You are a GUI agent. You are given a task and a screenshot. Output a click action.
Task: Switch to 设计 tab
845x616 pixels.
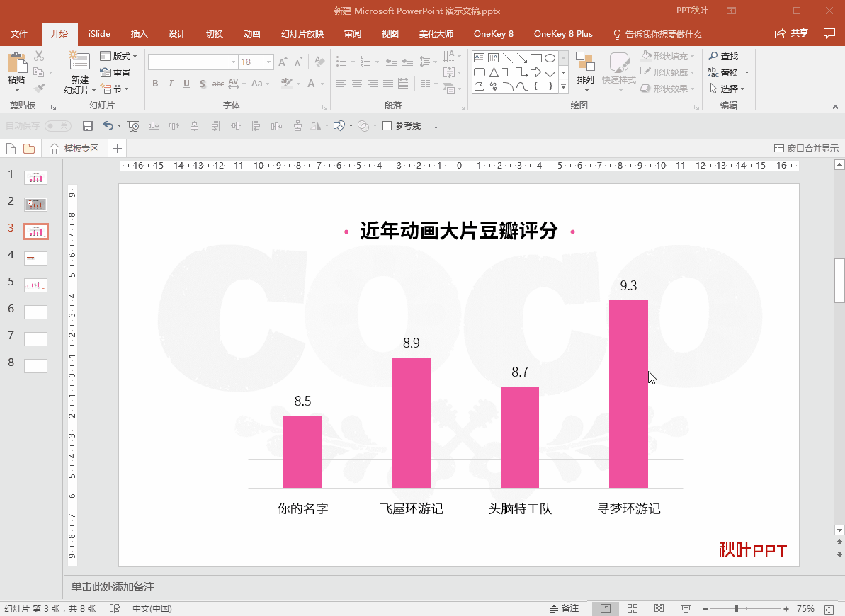click(177, 34)
